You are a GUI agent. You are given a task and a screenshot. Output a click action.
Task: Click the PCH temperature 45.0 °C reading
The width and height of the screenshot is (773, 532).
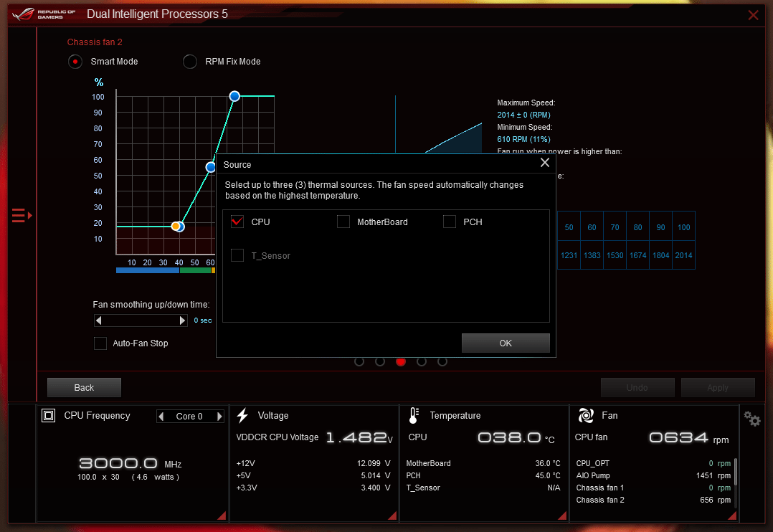click(548, 476)
